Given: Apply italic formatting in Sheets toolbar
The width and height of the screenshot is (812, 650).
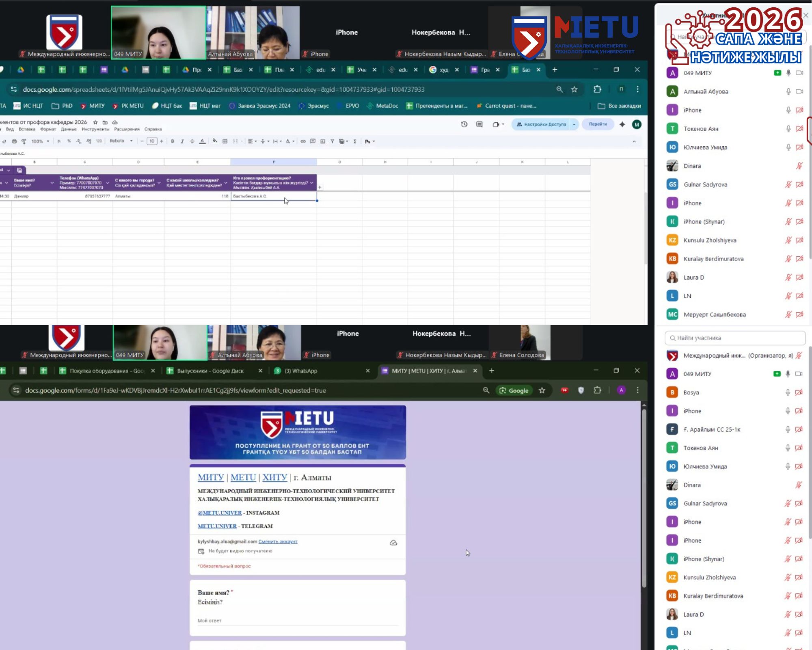Looking at the screenshot, I should click(x=182, y=141).
